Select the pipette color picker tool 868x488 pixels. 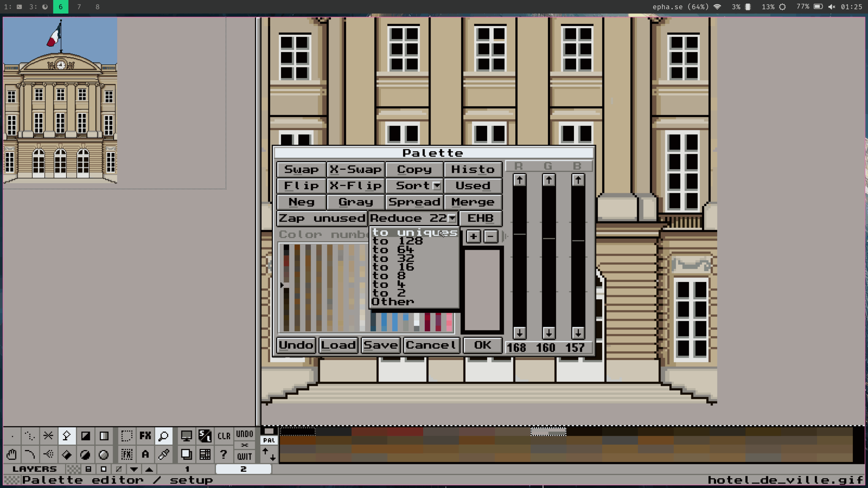(x=164, y=454)
